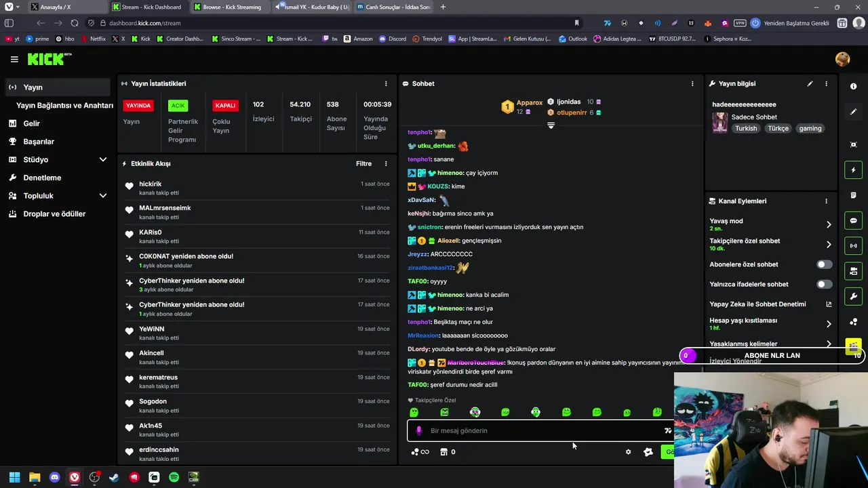This screenshot has height=488, width=868.
Task: Click the info icon in right sidebar
Action: (853, 86)
